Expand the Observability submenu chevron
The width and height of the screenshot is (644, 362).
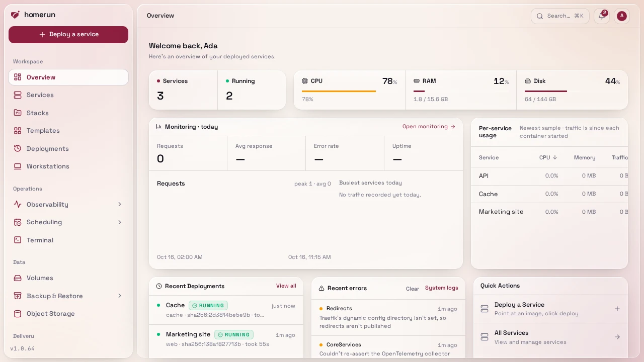coord(120,204)
